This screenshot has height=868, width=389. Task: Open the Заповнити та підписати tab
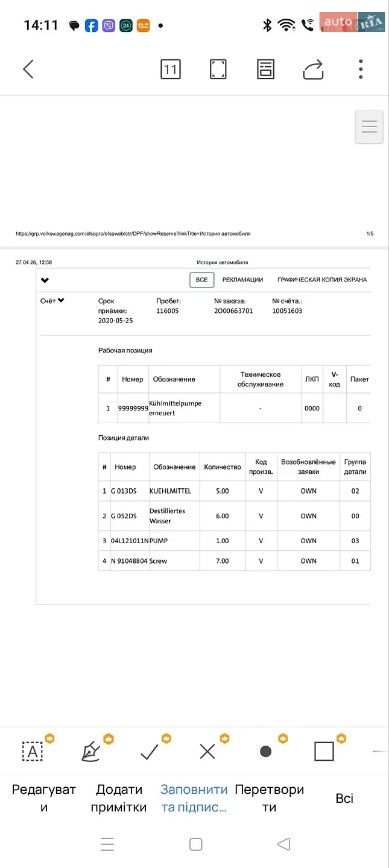coord(194,798)
